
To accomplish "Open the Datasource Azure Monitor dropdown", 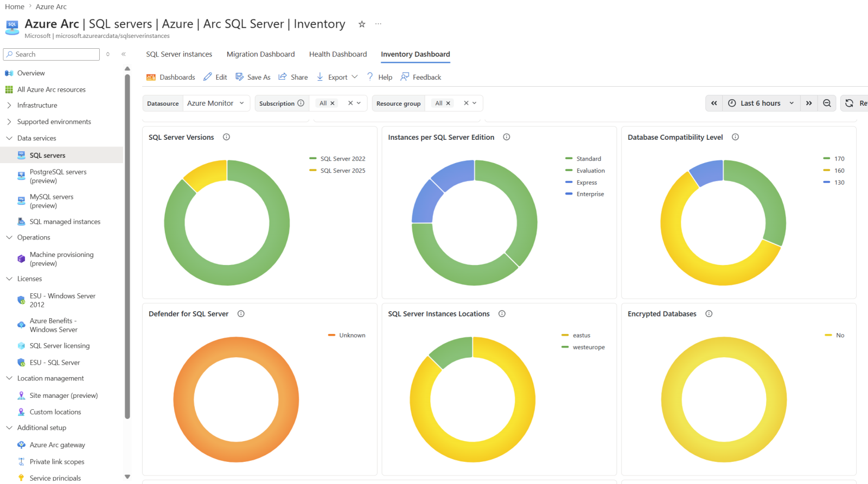I will 216,103.
